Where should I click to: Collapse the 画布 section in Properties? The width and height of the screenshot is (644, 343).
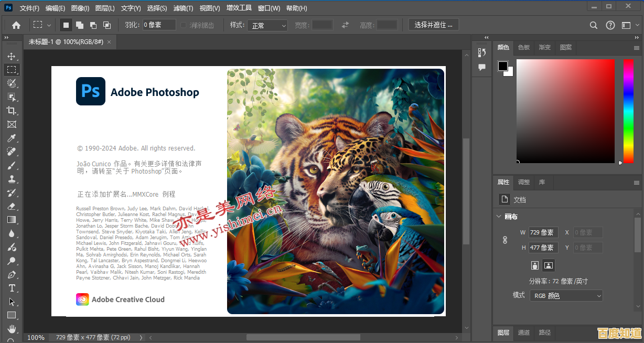coord(499,216)
